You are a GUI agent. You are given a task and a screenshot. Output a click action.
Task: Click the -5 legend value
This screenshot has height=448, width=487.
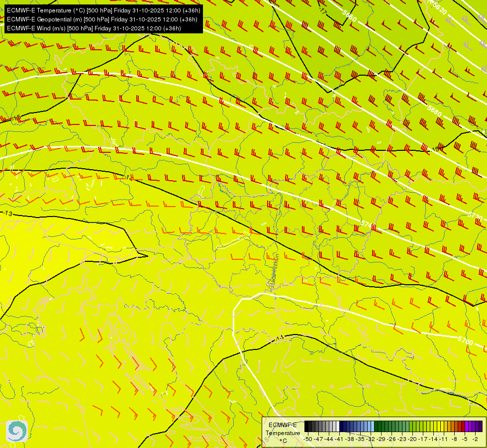[465, 439]
